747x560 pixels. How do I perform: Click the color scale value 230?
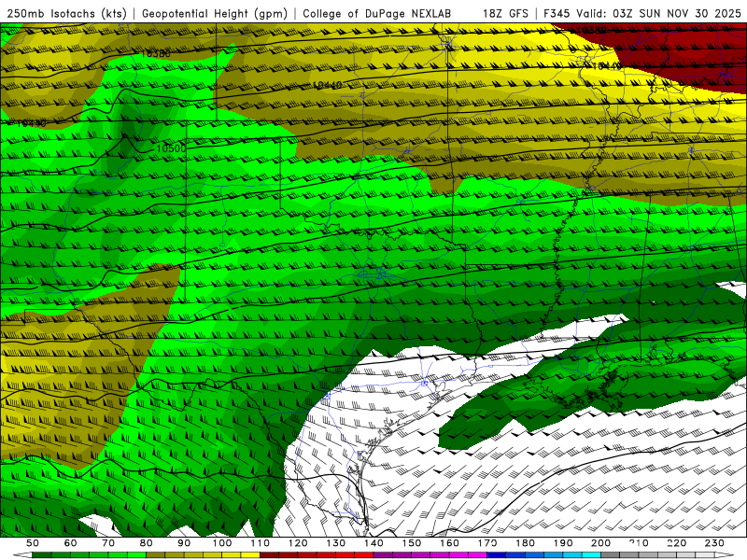tap(714, 543)
